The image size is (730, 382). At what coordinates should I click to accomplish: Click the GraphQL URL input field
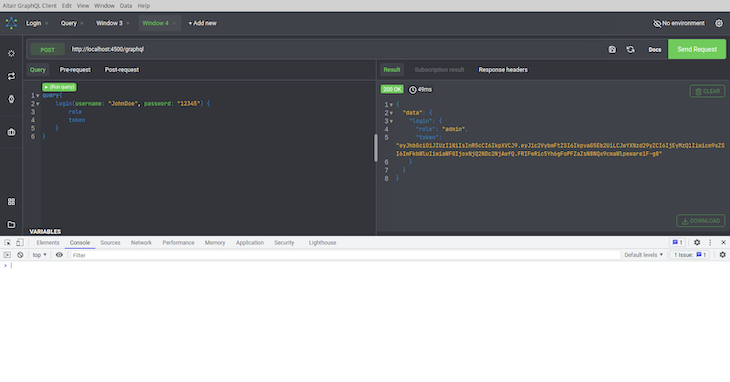pyautogui.click(x=335, y=49)
